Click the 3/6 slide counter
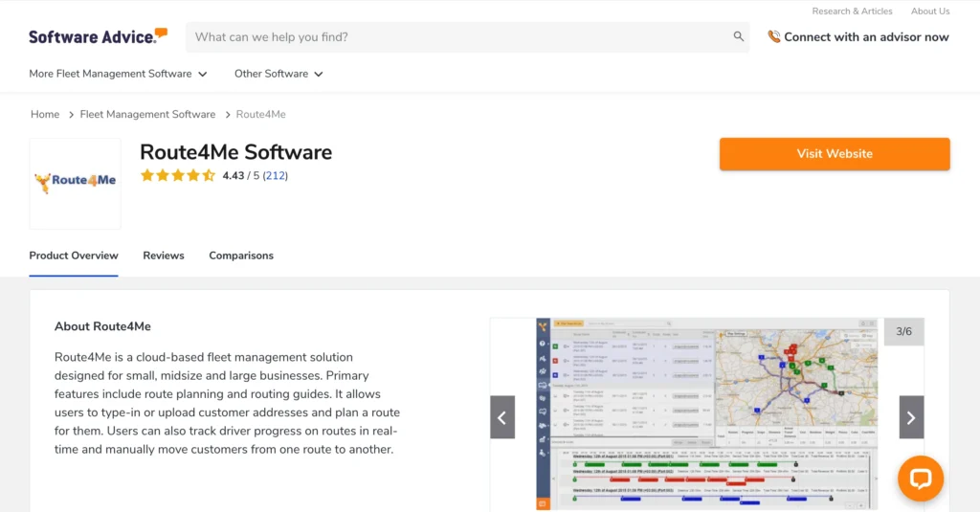 (903, 331)
